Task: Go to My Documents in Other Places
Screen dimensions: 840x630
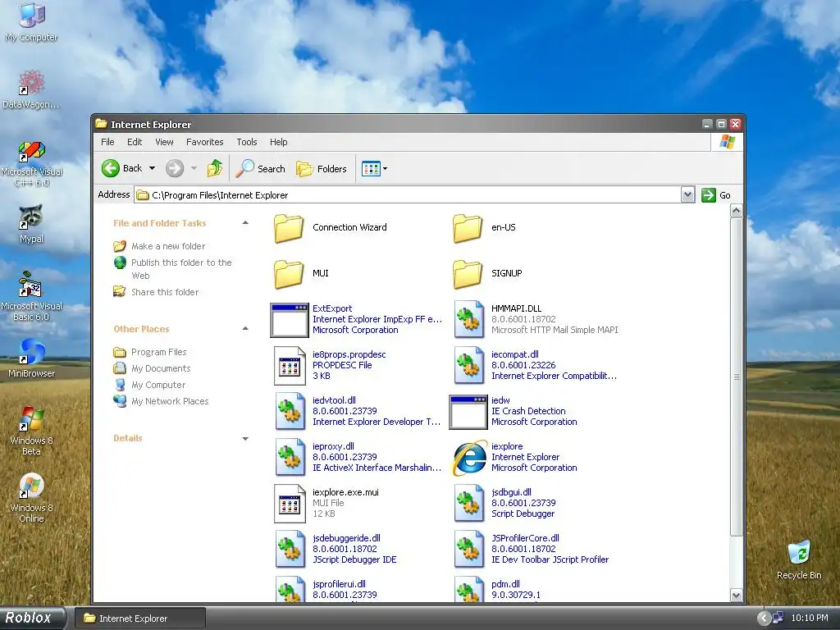Action: point(161,368)
